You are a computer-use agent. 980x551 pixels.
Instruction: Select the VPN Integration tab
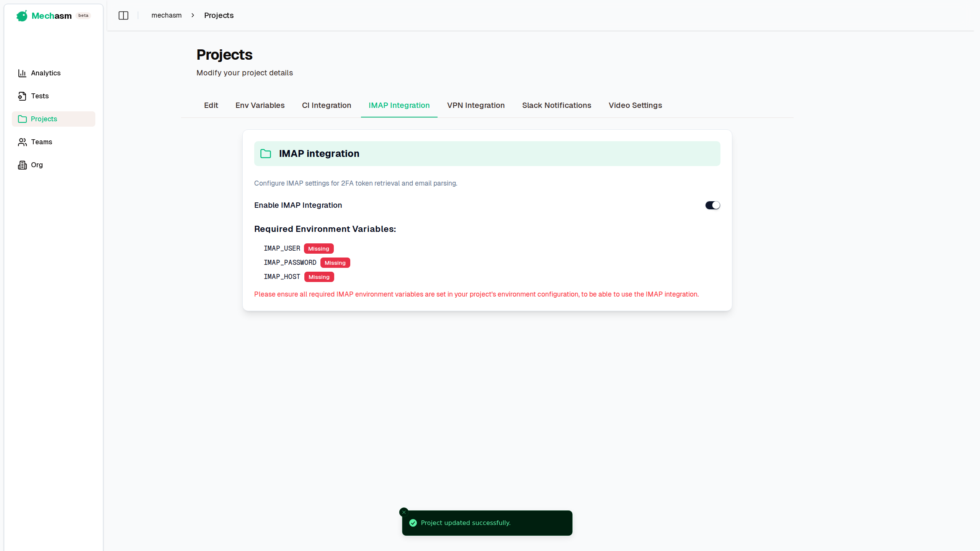pyautogui.click(x=476, y=105)
